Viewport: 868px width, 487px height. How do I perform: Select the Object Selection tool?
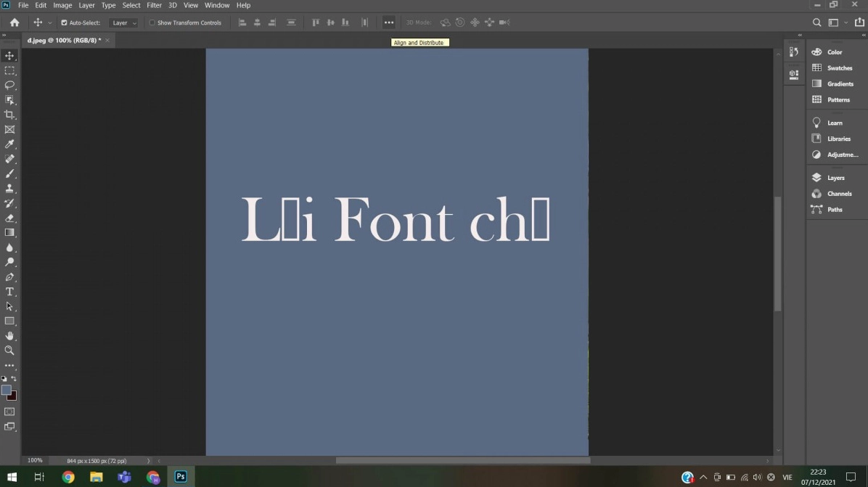click(x=9, y=100)
